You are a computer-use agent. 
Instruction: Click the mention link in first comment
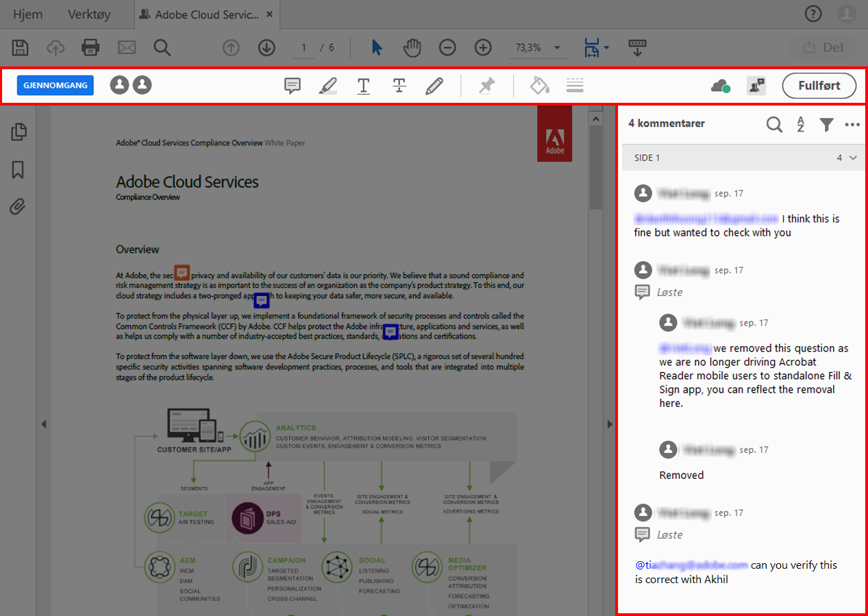pos(706,219)
